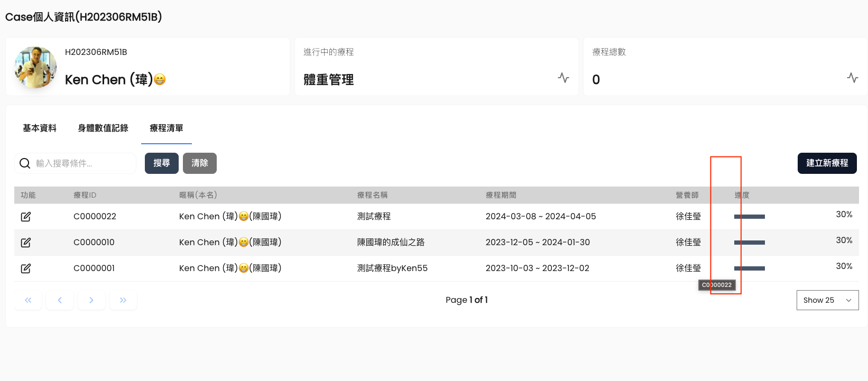Screen dimensions: 868x381
Task: Go to first page using double-left arrows
Action: click(28, 300)
